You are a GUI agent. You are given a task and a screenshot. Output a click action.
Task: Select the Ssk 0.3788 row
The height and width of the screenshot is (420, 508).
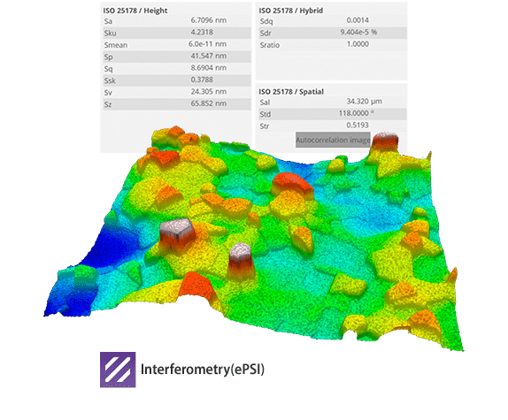[177, 80]
